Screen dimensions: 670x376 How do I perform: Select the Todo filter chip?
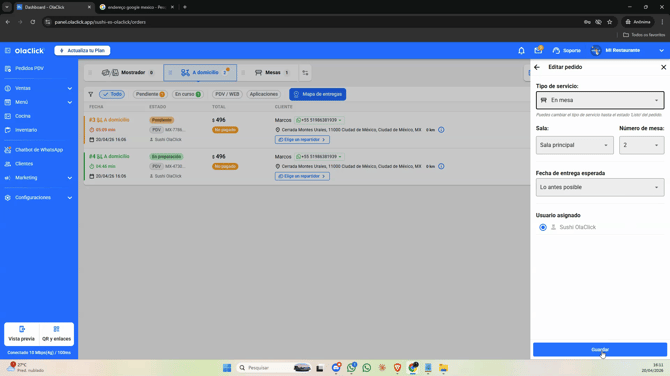tap(112, 94)
